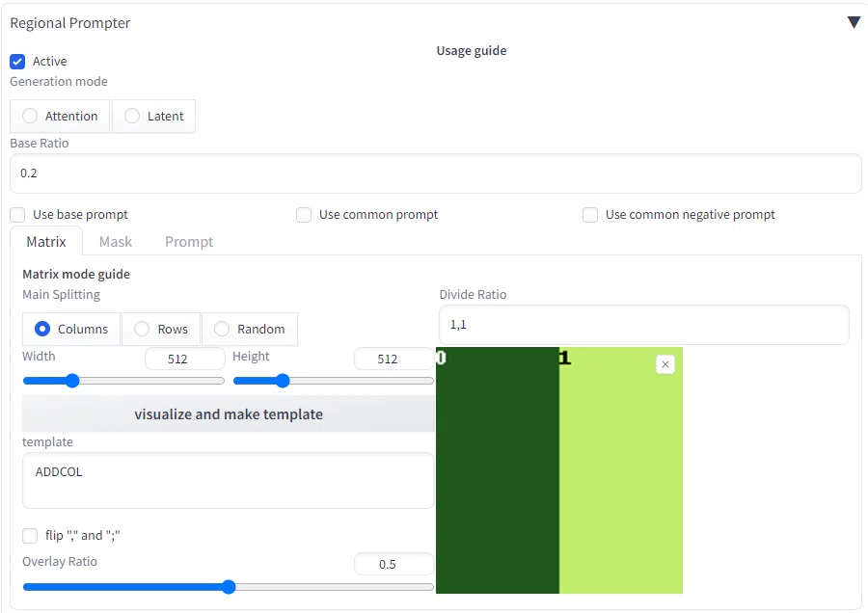
Task: Select Random main splitting
Action: pyautogui.click(x=250, y=330)
